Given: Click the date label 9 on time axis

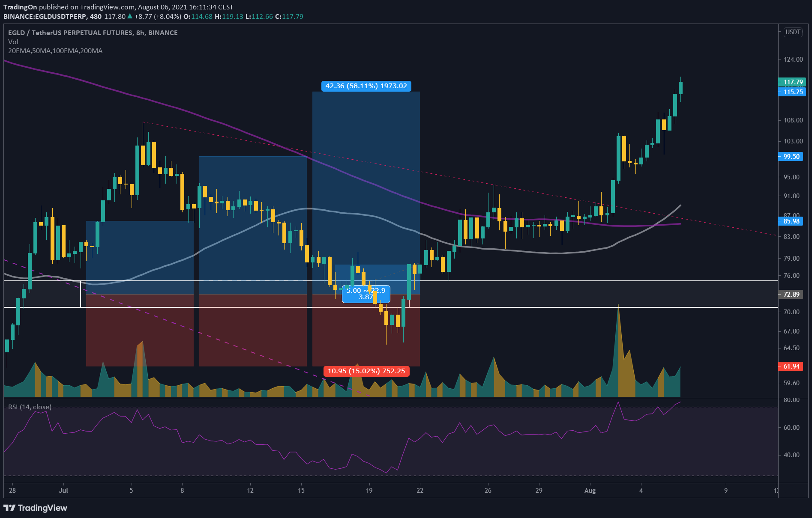Looking at the screenshot, I should click(726, 491).
